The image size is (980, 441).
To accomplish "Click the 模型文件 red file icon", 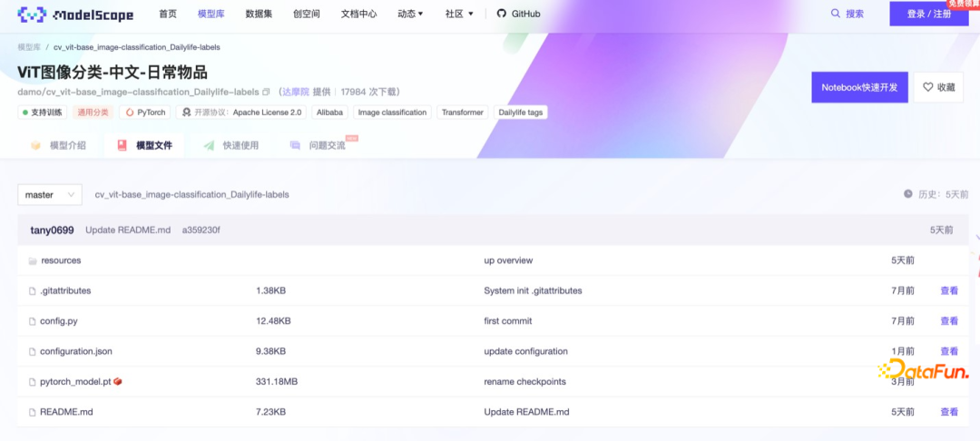I will pyautogui.click(x=122, y=145).
